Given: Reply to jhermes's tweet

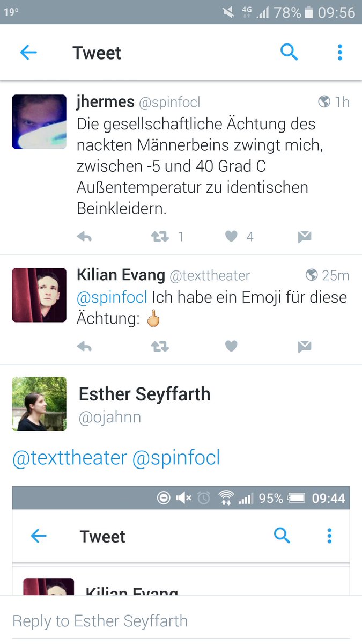Looking at the screenshot, I should point(84,237).
